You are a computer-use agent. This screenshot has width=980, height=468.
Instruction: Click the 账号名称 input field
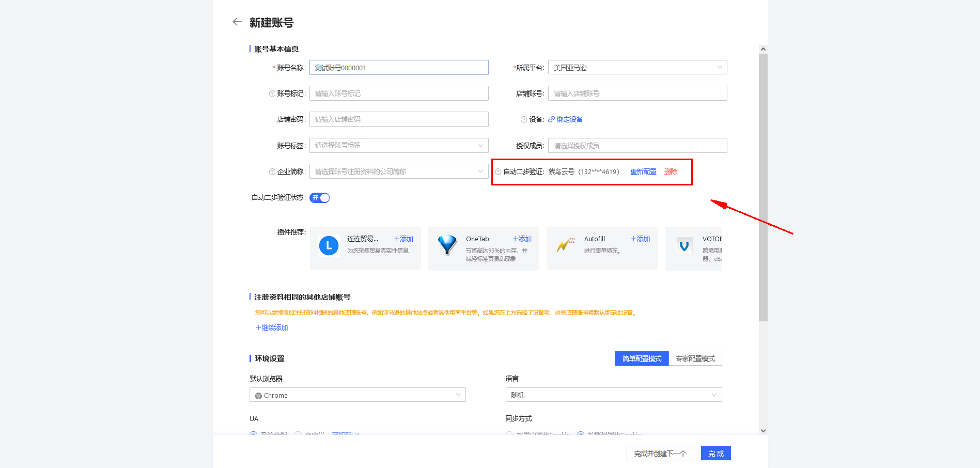point(398,67)
